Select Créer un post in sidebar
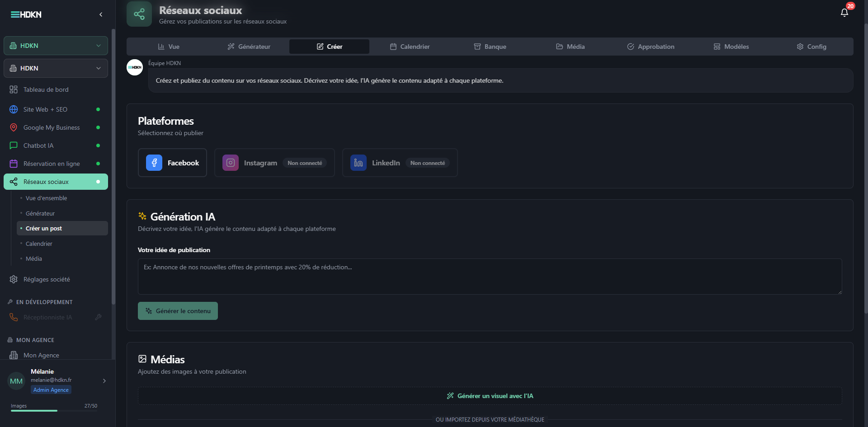This screenshot has width=868, height=427. pyautogui.click(x=62, y=228)
